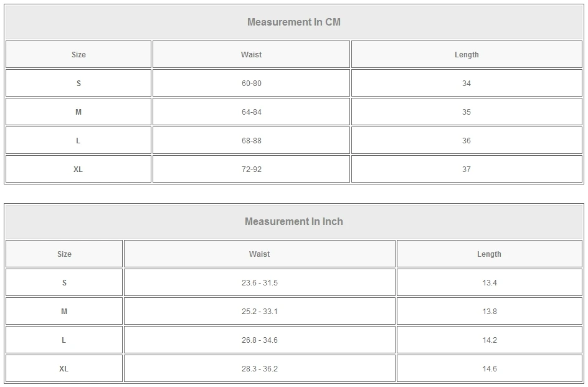Select the Waist column header in Inch table
Screen dimensions: 588x387
click(x=259, y=254)
